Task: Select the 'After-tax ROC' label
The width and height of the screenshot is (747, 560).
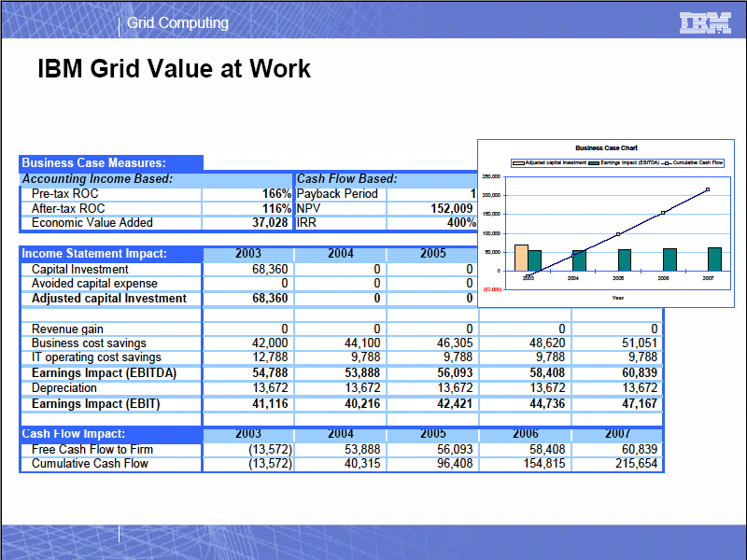Action: (x=68, y=208)
